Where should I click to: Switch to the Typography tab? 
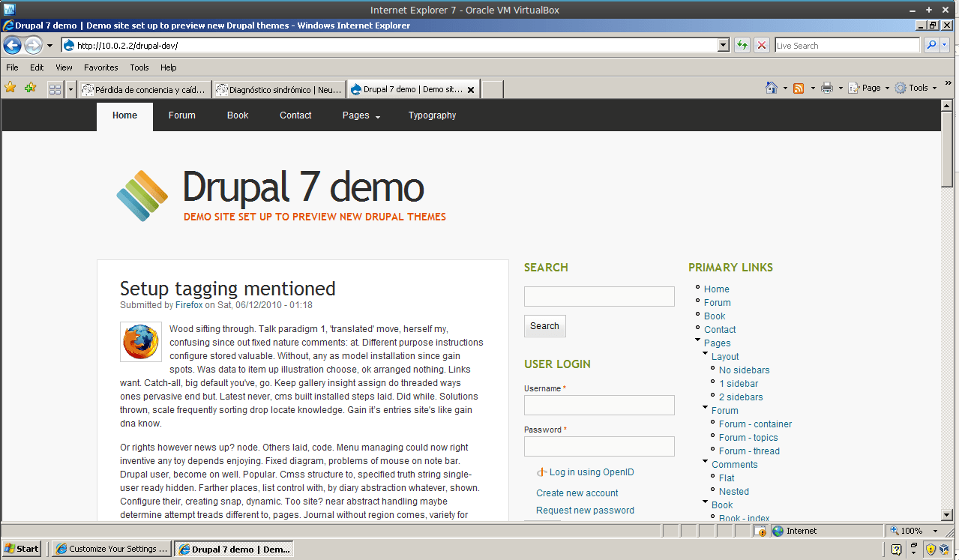click(x=432, y=115)
